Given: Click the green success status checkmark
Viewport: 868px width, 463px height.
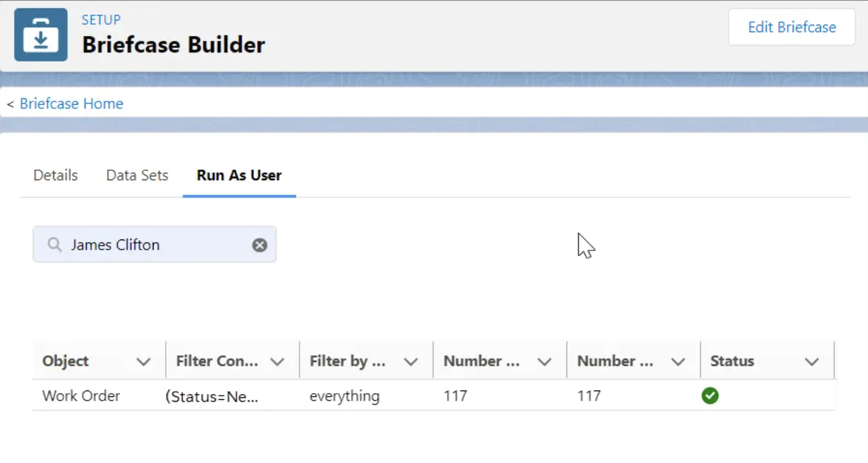Looking at the screenshot, I should 710,396.
